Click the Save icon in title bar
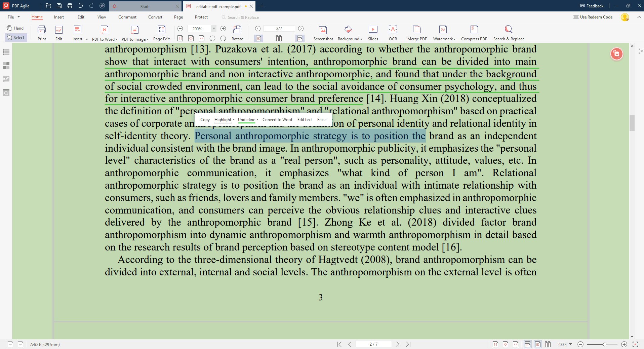The image size is (644, 349). click(59, 6)
